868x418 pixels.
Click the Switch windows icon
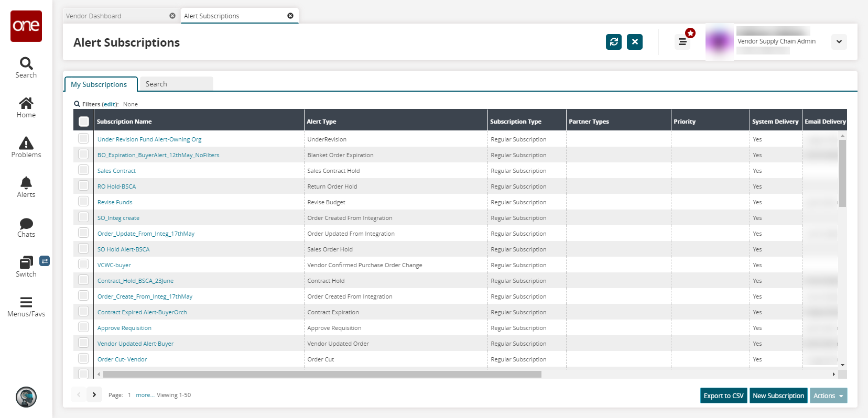pyautogui.click(x=26, y=267)
